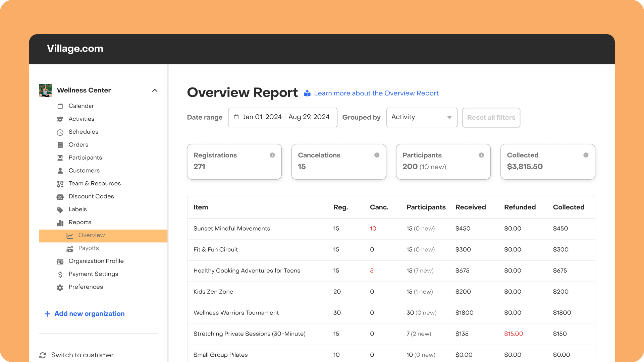This screenshot has height=362, width=644.
Task: Click the Organization Profile card icon
Action: 60,261
